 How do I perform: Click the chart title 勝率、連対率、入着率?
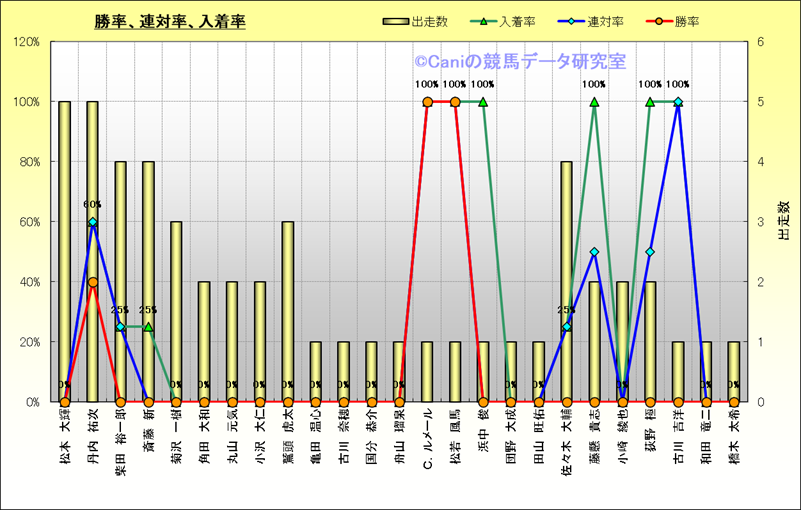170,21
